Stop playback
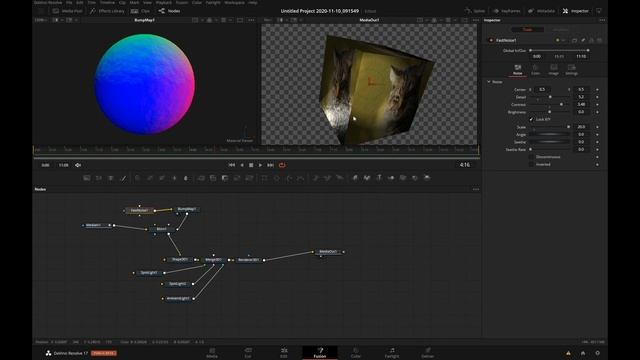This screenshot has width=640, height=360. (x=251, y=165)
